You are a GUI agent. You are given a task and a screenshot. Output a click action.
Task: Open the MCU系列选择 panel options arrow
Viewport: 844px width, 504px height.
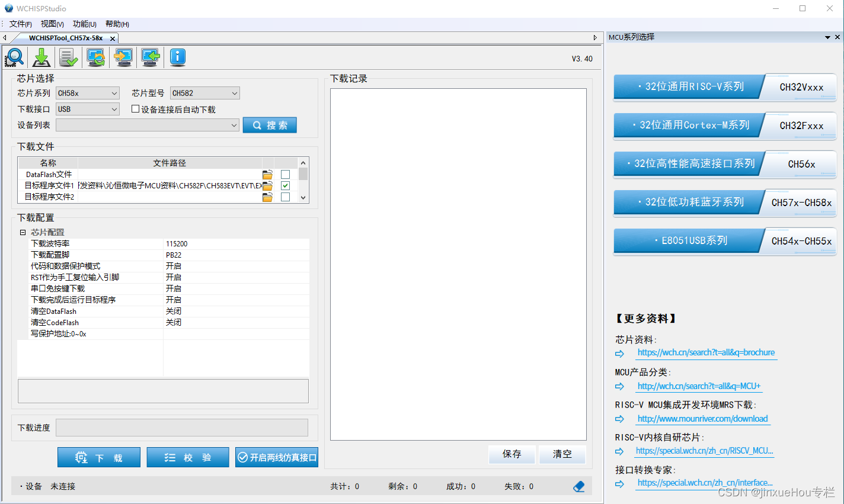coord(827,37)
